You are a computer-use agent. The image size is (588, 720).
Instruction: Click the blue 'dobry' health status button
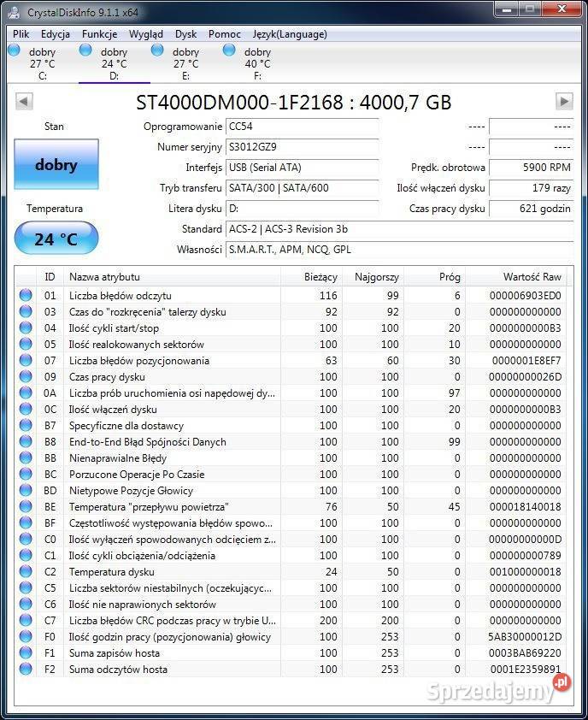pyautogui.click(x=56, y=164)
